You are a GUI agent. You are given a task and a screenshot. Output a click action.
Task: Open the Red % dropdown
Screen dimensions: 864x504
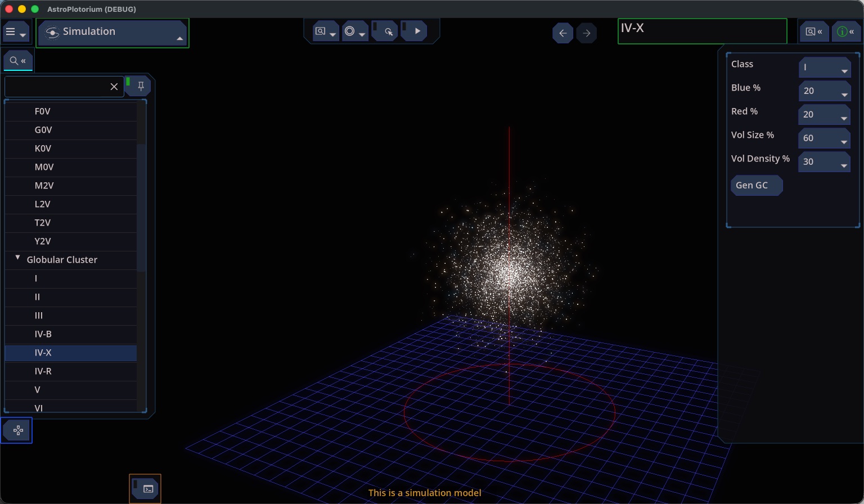(x=825, y=115)
